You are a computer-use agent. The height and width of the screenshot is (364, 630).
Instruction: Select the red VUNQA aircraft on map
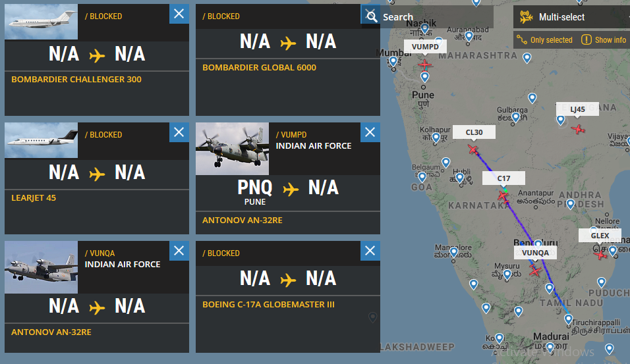(535, 271)
